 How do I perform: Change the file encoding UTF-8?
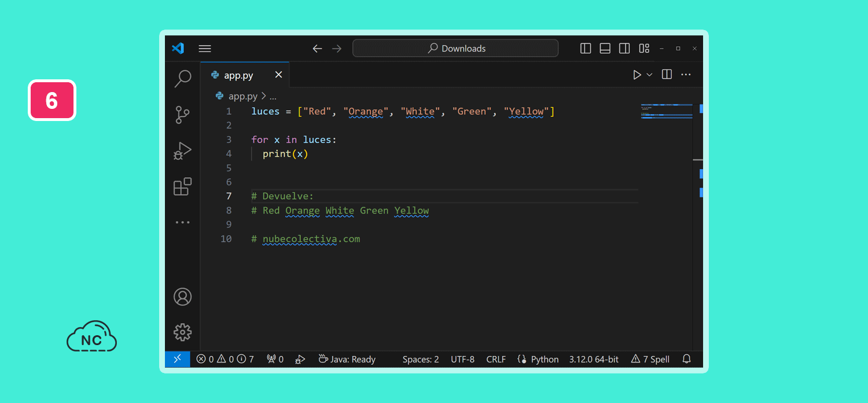tap(462, 359)
